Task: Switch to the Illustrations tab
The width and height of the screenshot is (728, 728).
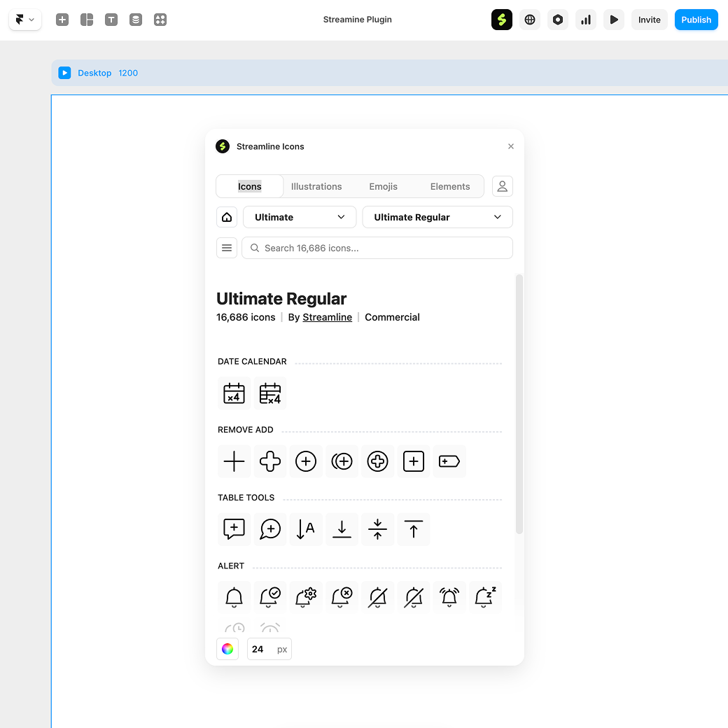Action: (x=316, y=186)
